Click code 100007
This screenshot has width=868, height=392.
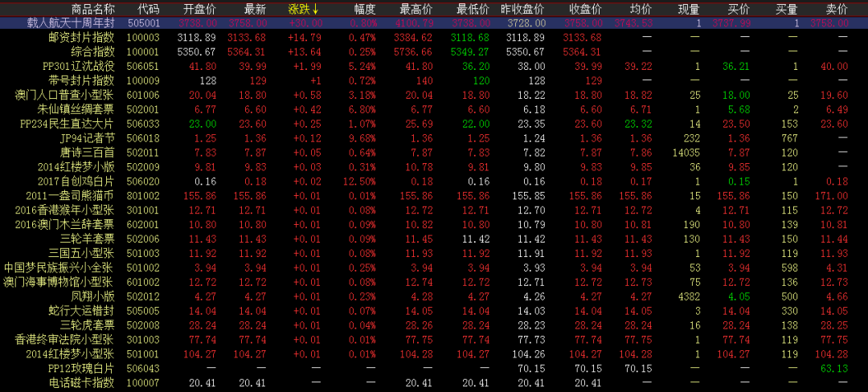143,382
